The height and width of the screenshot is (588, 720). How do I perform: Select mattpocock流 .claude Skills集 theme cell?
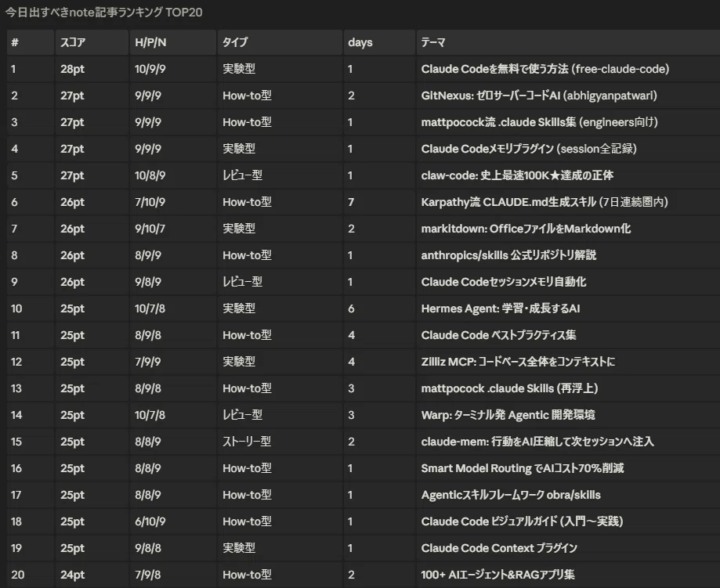(568, 123)
